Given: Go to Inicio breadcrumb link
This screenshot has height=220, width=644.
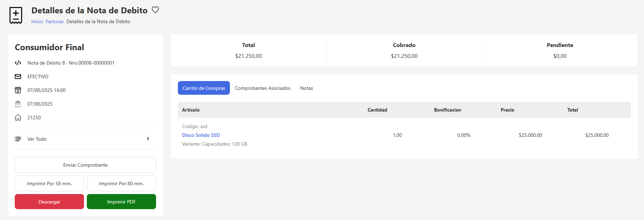Looking at the screenshot, I should coord(37,21).
